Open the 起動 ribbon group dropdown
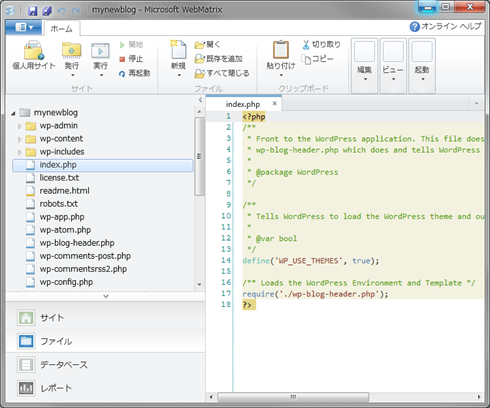This screenshot has height=408, width=490. tap(422, 66)
